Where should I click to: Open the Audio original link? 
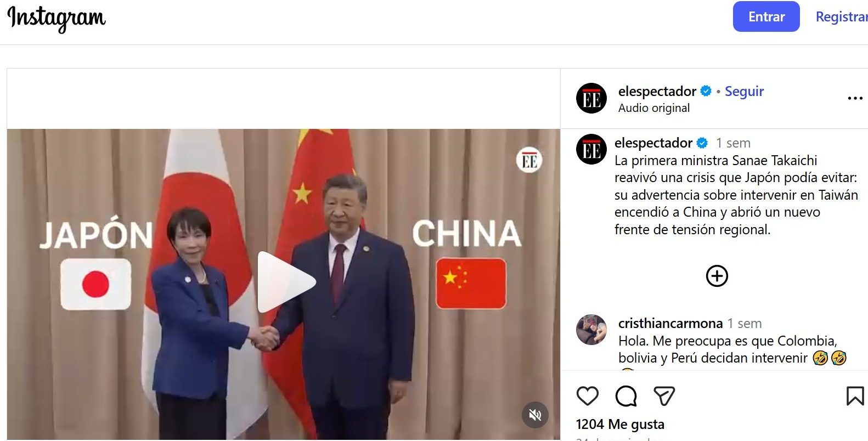(654, 108)
